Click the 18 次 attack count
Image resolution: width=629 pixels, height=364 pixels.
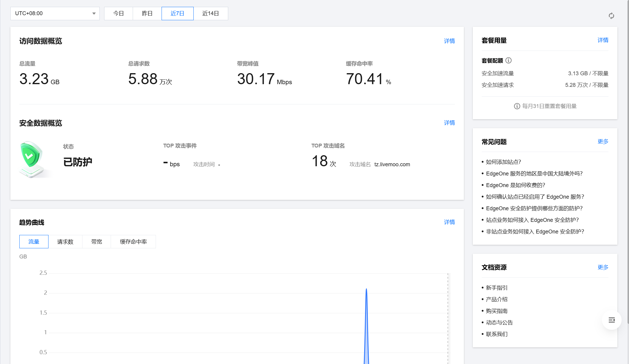324,161
